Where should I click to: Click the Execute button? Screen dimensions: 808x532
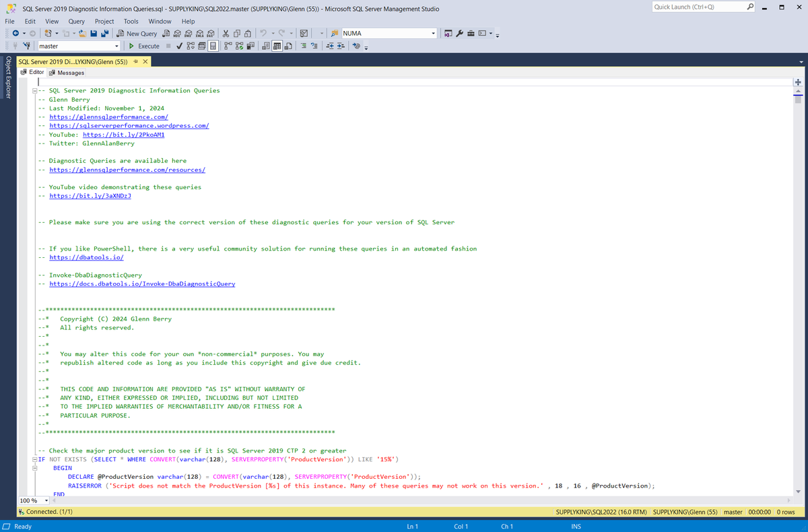click(x=145, y=46)
